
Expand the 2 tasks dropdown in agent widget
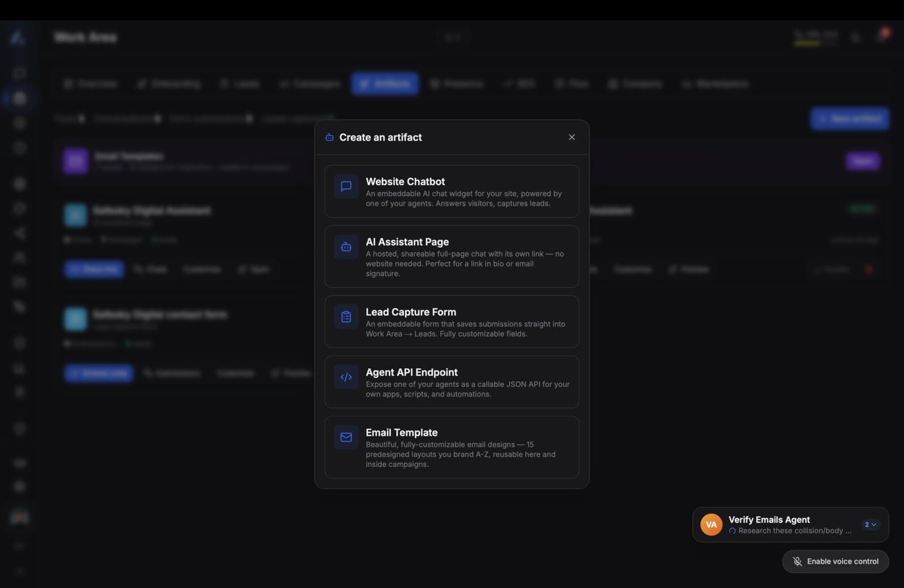click(871, 525)
